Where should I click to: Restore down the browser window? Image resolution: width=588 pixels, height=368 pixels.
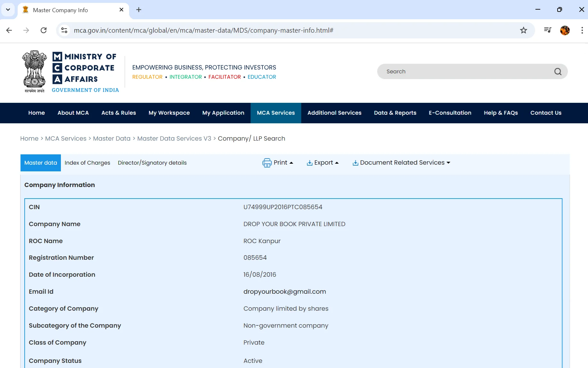(559, 10)
